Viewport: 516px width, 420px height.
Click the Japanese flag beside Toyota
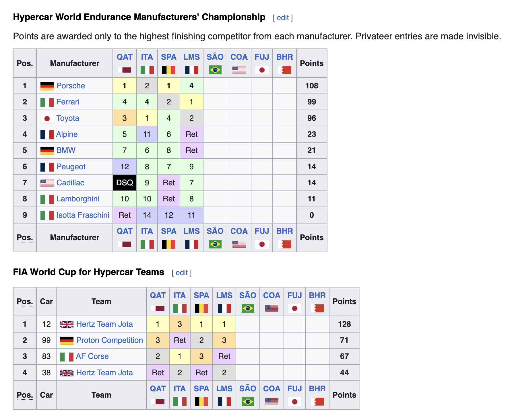(x=47, y=118)
